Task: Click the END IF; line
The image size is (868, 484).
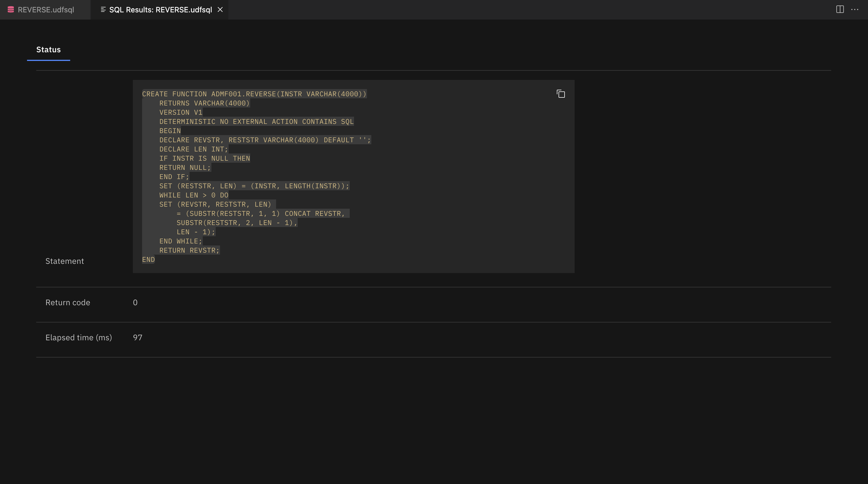Action: click(x=174, y=177)
